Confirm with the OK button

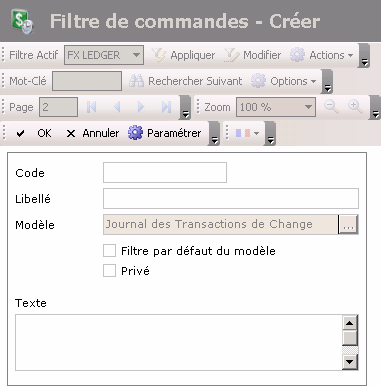pos(34,133)
